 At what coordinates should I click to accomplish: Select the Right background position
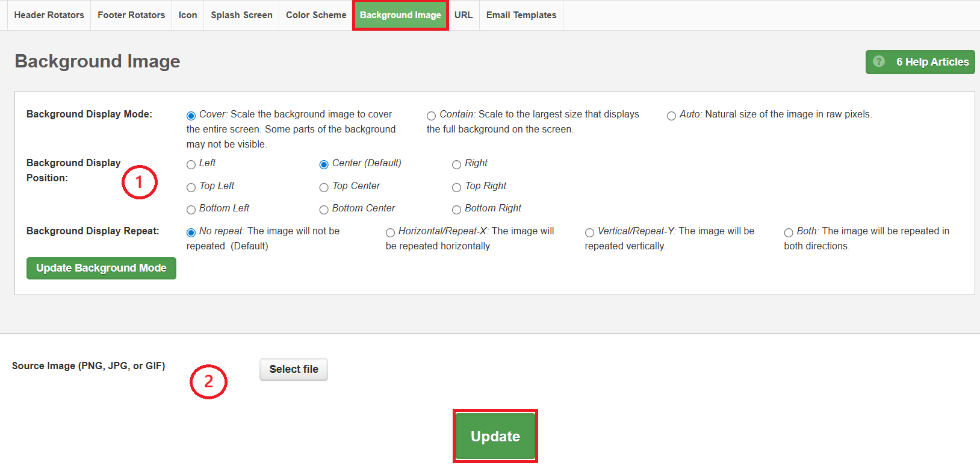(456, 164)
